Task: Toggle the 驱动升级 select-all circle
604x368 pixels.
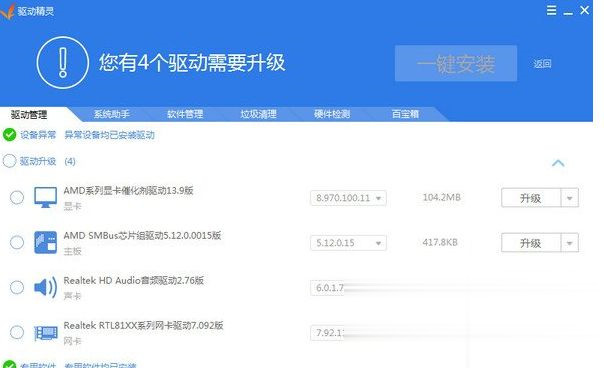Action: [x=9, y=161]
